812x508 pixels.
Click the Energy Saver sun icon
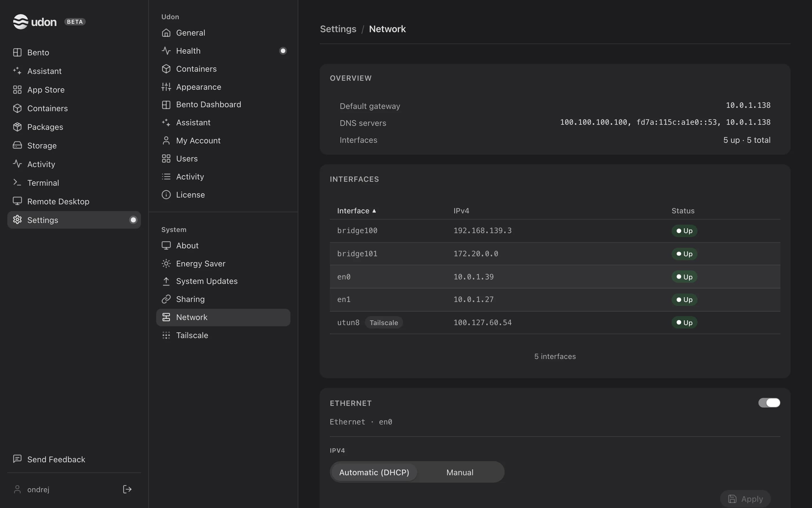click(x=166, y=263)
